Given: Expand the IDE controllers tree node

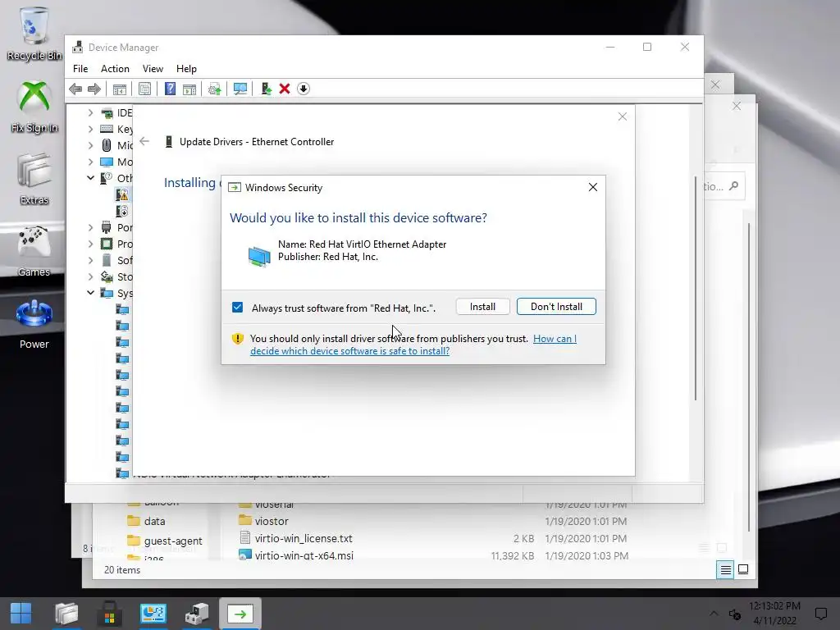Looking at the screenshot, I should 90,112.
